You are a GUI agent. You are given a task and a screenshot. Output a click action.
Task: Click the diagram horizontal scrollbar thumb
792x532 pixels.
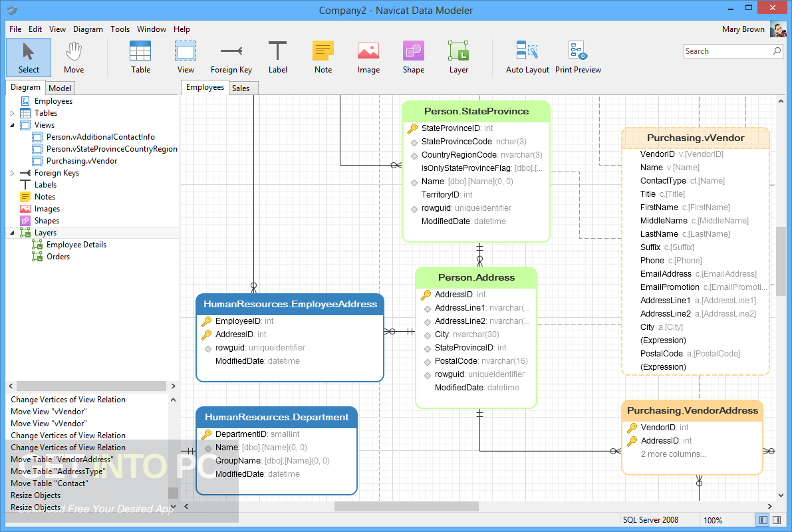[406, 506]
